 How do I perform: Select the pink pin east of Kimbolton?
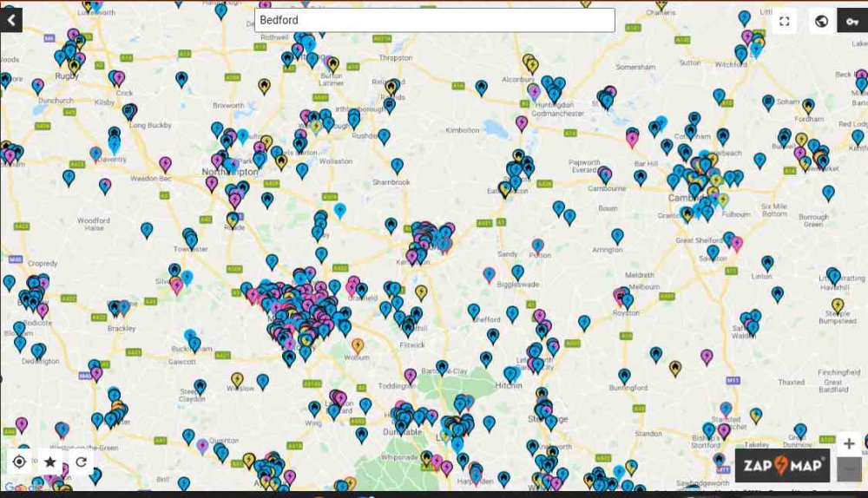pyautogui.click(x=522, y=123)
